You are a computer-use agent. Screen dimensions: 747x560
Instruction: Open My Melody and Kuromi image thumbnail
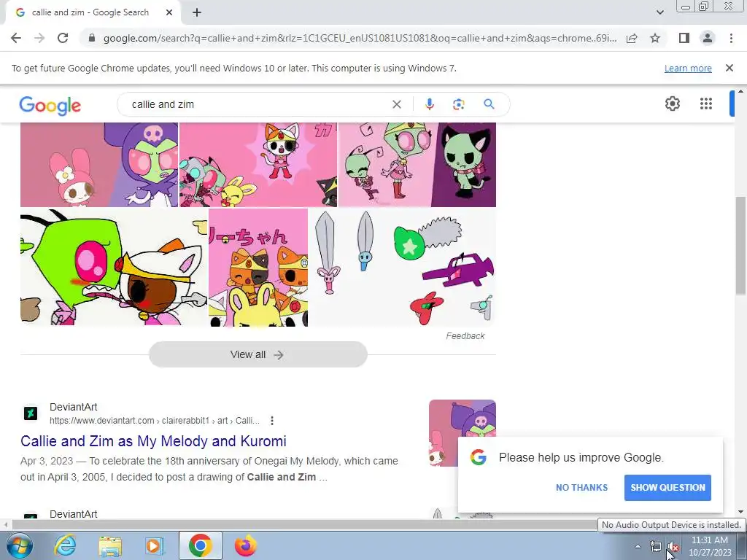(x=99, y=165)
